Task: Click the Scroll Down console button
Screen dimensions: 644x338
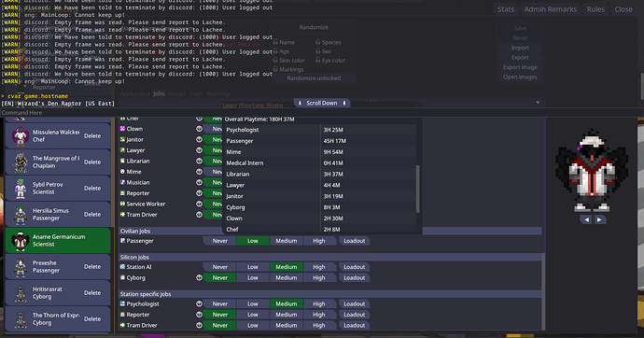Action: (322, 103)
